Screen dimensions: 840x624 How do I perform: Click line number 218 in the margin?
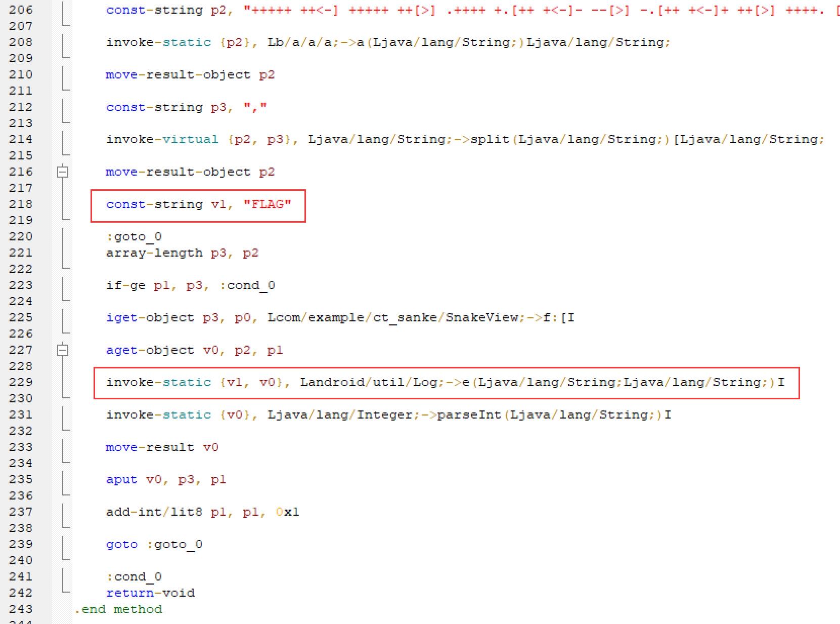pos(20,204)
